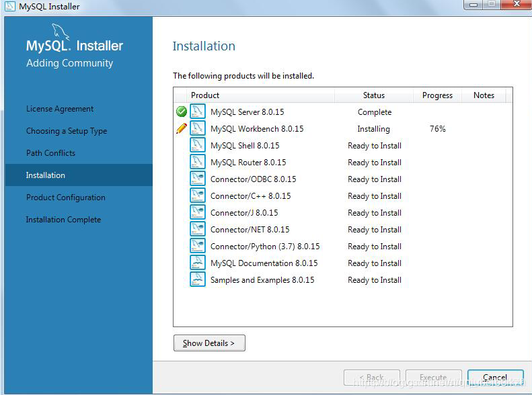Expand details with Show Details button
This screenshot has width=532, height=395.
coord(209,343)
